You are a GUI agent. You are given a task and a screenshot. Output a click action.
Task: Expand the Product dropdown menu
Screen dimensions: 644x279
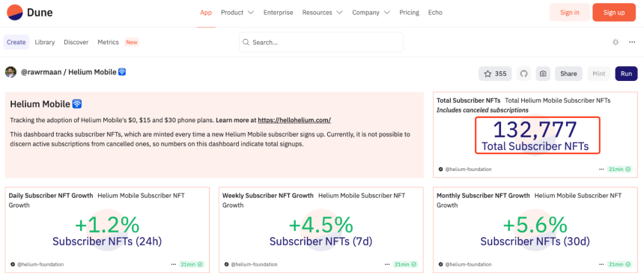point(237,12)
